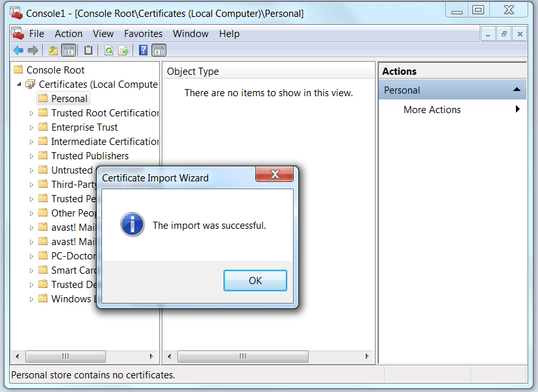Click the center pane scroll left arrow
538x392 pixels.
coord(169,356)
